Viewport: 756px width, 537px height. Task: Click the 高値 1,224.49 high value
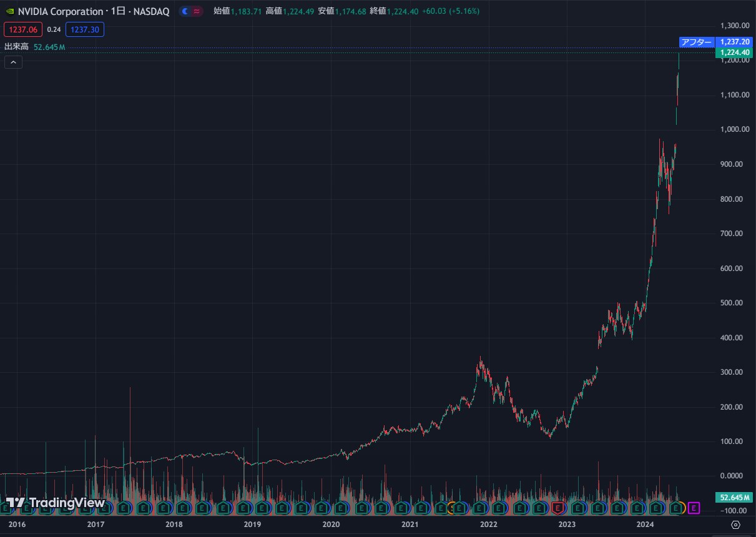(x=290, y=11)
